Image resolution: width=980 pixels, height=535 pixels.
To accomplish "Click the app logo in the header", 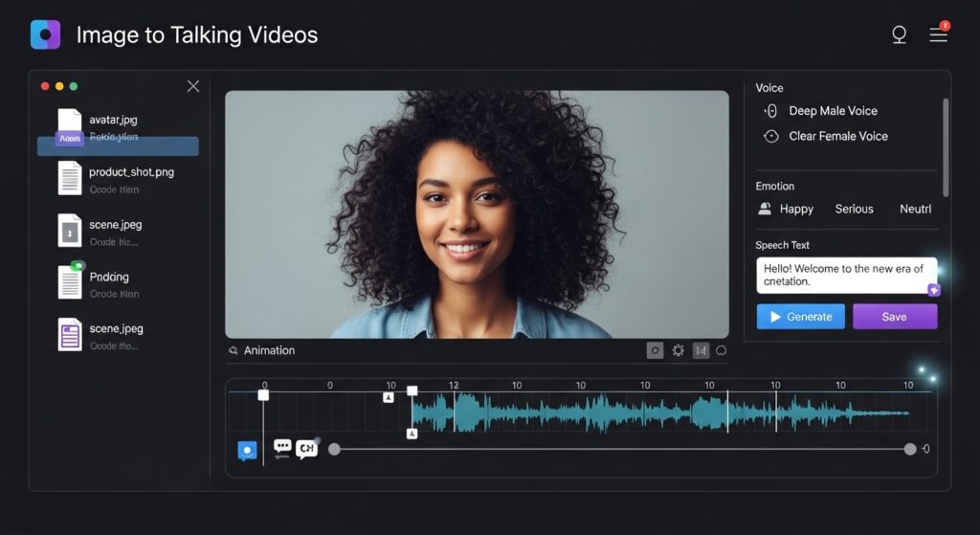I will (45, 34).
